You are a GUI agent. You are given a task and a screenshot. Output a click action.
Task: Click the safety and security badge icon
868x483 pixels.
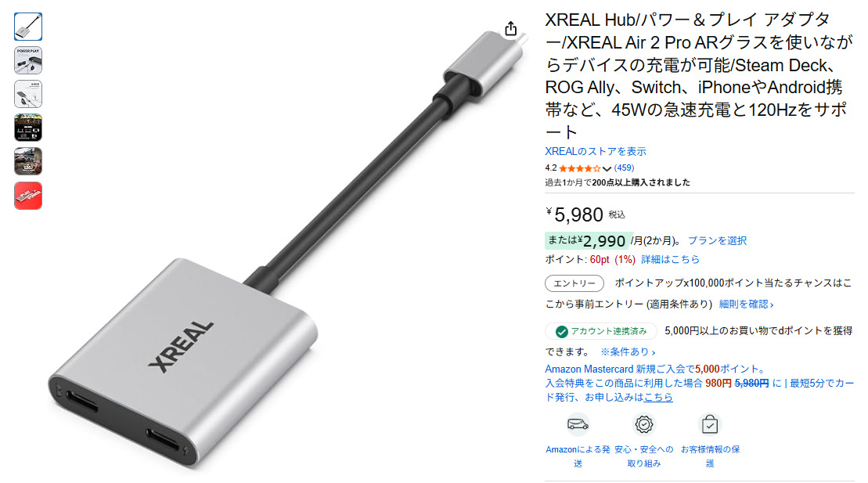coord(644,424)
